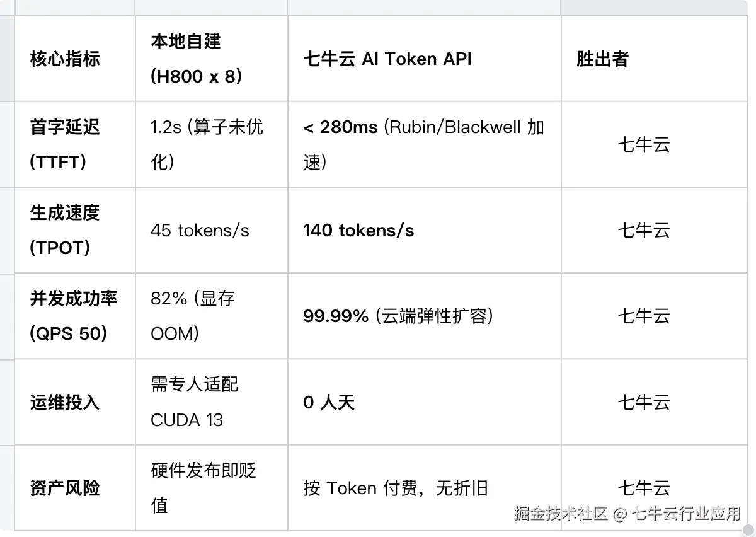The image size is (756, 537).
Task: Select the 运维投入 row label
Action: click(65, 402)
